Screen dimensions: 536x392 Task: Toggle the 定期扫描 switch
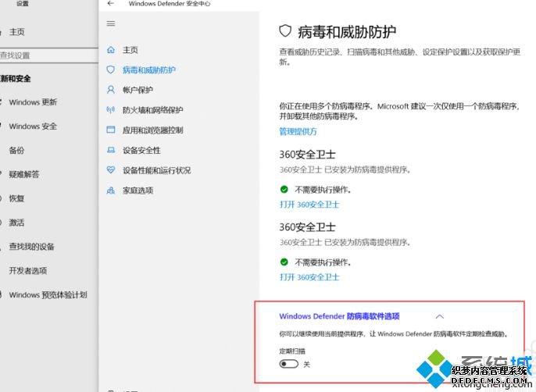[x=289, y=365]
